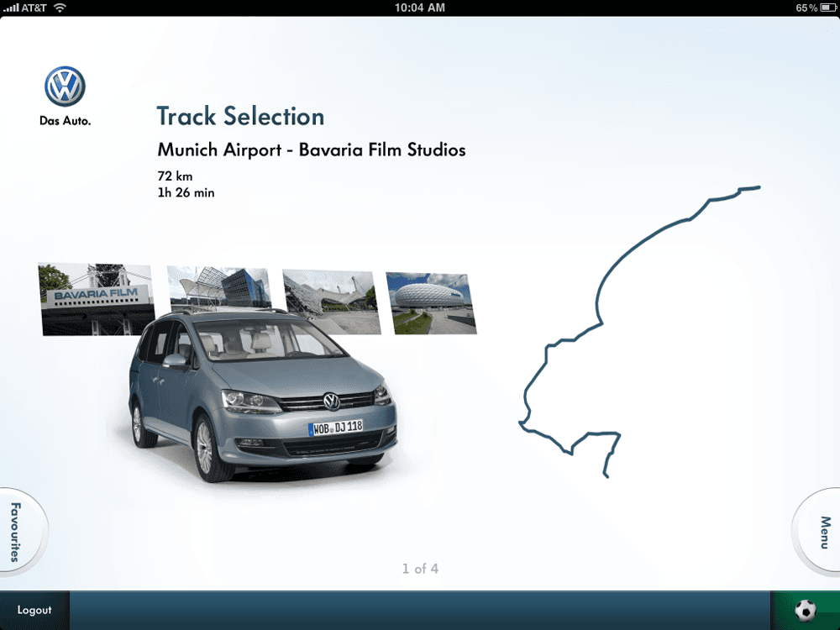Tap the blue route map outline

(x=638, y=332)
